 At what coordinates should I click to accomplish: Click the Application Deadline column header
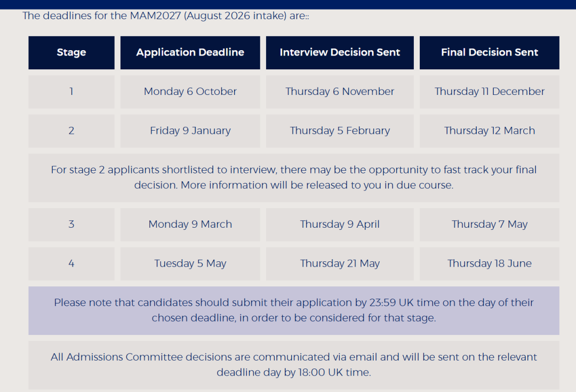point(190,52)
